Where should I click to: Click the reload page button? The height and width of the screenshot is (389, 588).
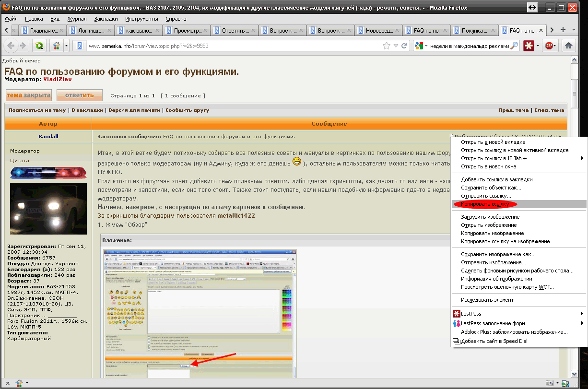click(404, 46)
